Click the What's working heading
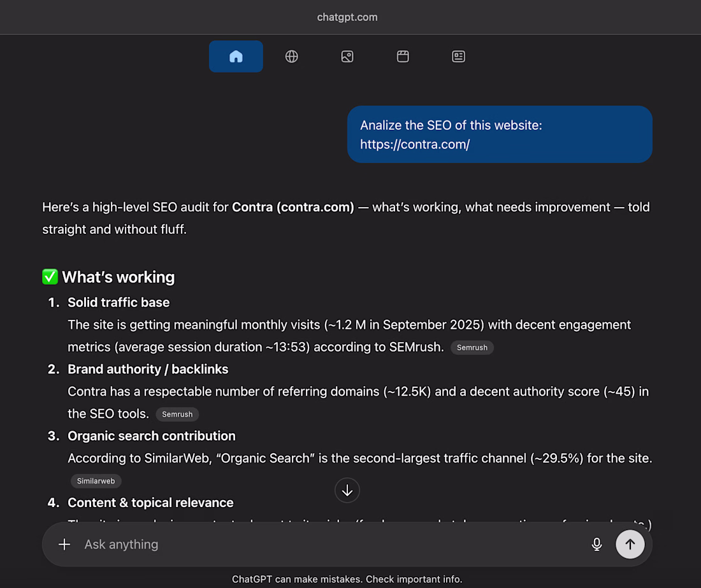This screenshot has height=588, width=701. (119, 277)
